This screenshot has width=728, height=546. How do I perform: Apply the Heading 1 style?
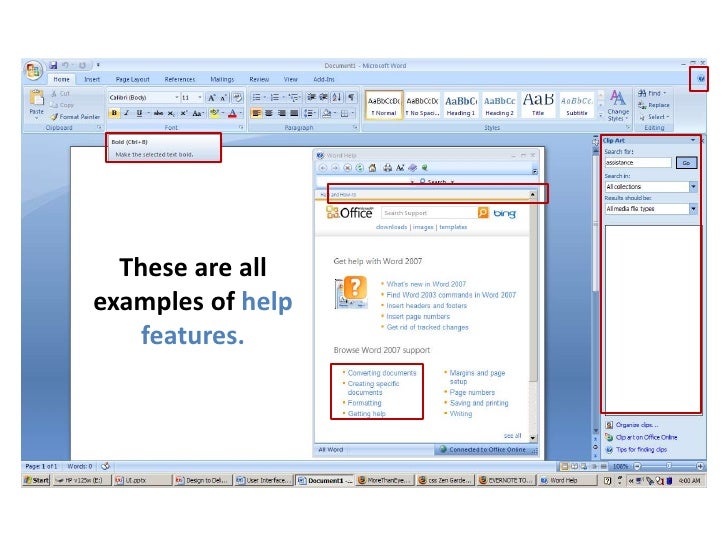point(461,105)
